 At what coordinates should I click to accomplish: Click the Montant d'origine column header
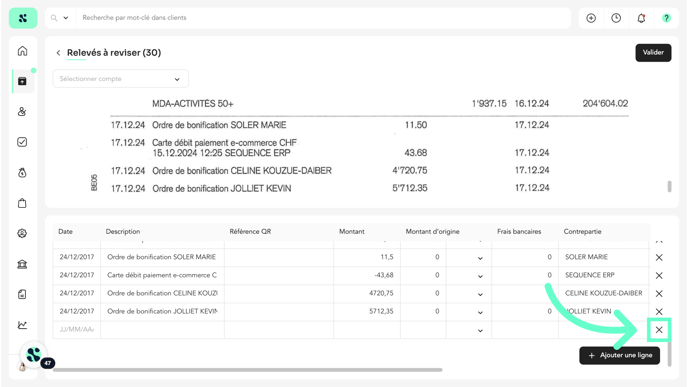(432, 232)
